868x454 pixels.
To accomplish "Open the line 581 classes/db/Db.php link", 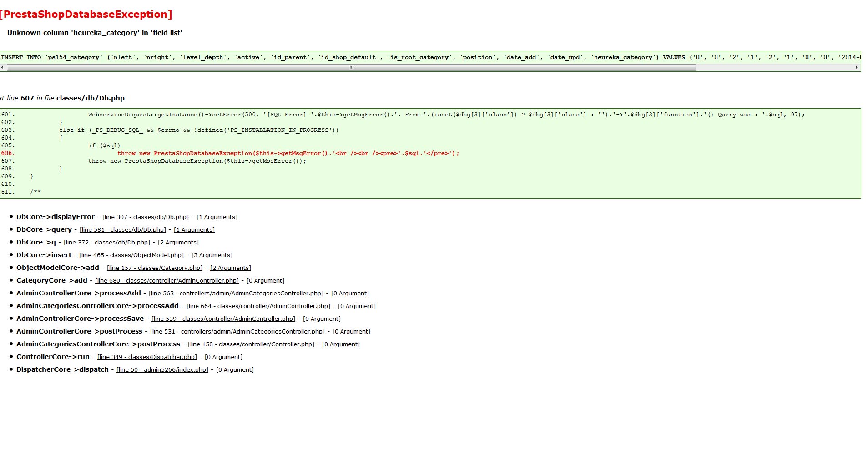I will (123, 230).
